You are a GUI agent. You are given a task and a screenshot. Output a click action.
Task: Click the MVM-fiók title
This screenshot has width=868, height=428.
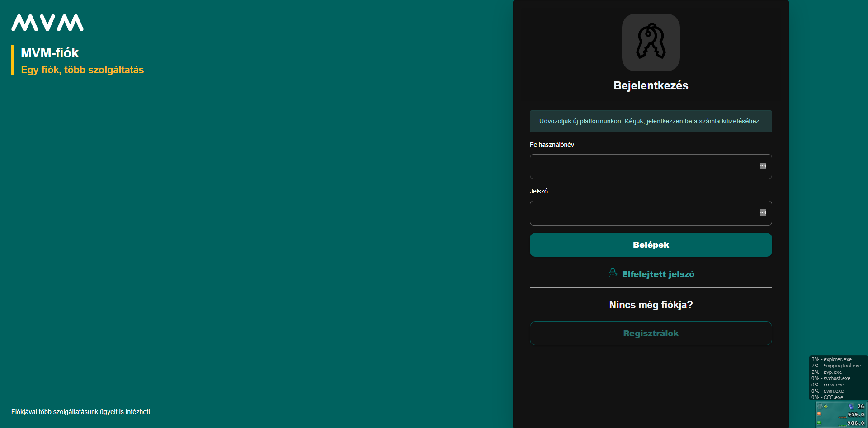pyautogui.click(x=50, y=53)
